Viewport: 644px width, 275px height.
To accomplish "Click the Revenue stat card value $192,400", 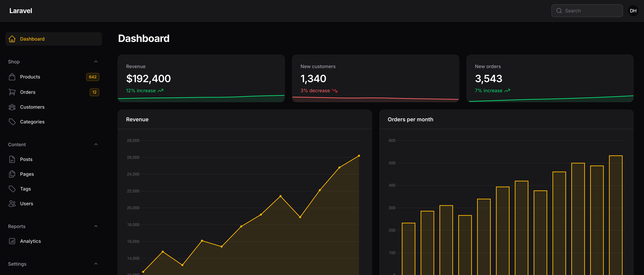I will pyautogui.click(x=148, y=79).
